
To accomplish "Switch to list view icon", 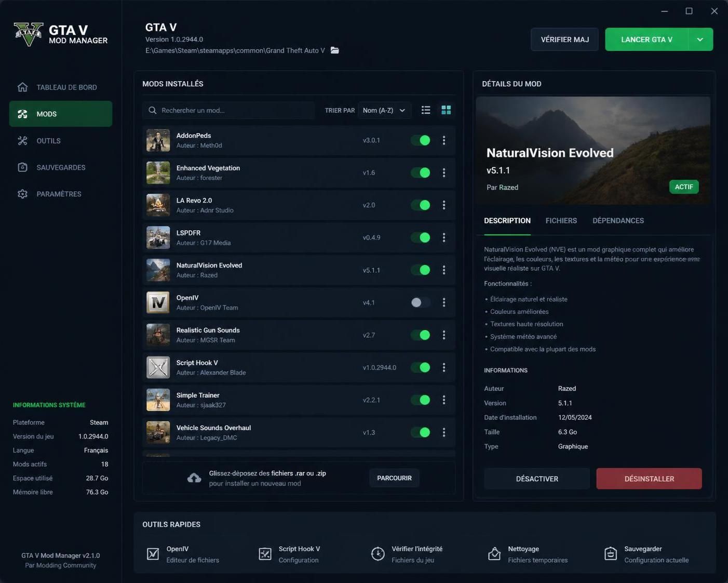I will click(x=426, y=110).
